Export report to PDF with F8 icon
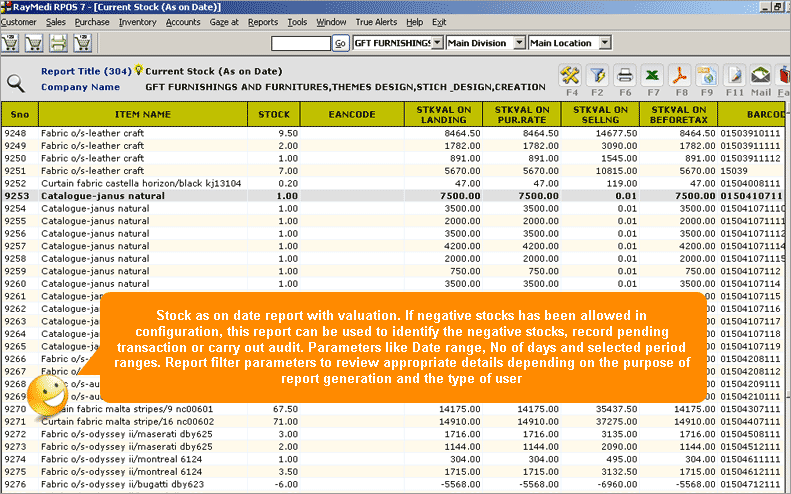The width and height of the screenshot is (791, 494). [680, 76]
